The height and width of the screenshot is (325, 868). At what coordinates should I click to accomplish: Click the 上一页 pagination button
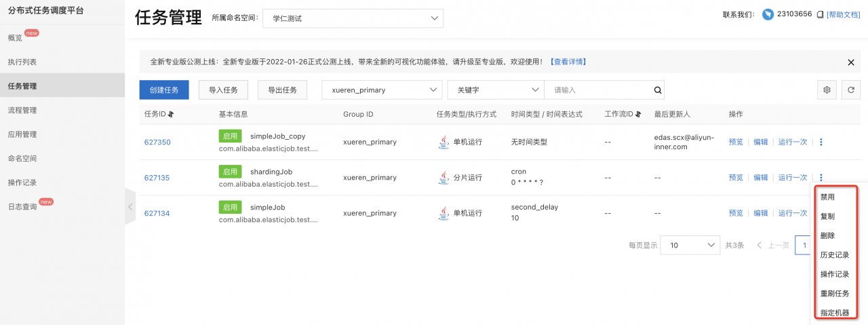pos(773,245)
